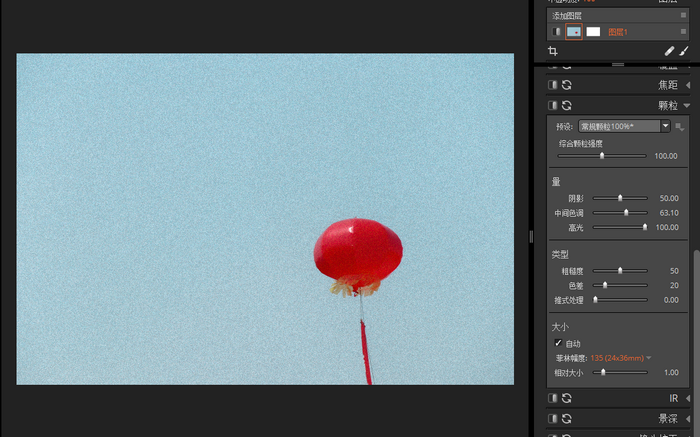Toggle visibility of 图层1 layer
700x437 pixels.
coord(557,32)
